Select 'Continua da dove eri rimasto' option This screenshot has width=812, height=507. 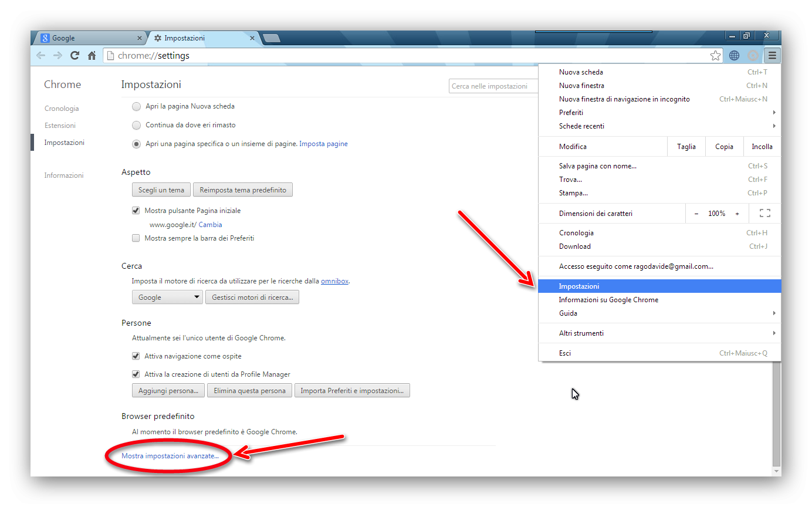(x=136, y=125)
